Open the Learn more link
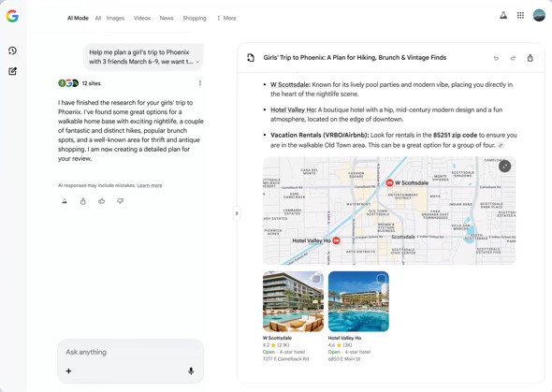This screenshot has width=552, height=392. pos(150,185)
